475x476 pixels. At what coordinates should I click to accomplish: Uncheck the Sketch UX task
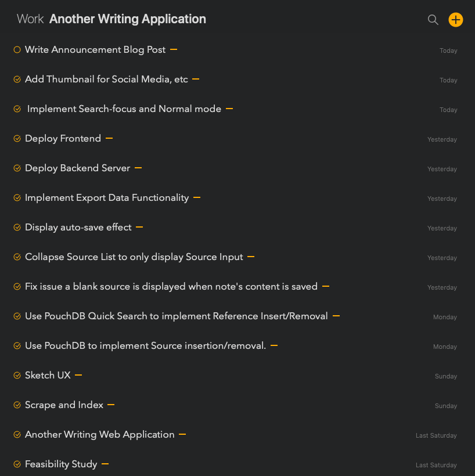(17, 375)
